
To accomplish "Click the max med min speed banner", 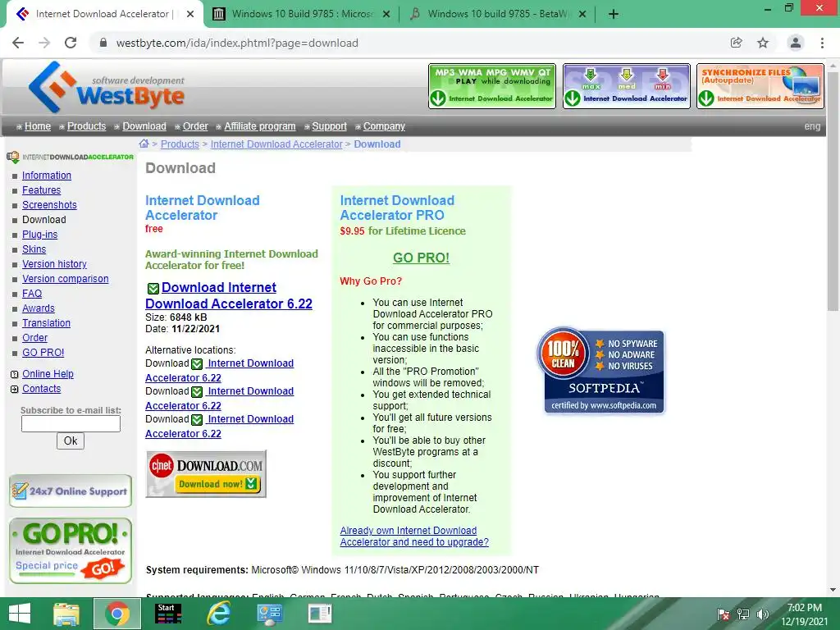I will (x=626, y=85).
